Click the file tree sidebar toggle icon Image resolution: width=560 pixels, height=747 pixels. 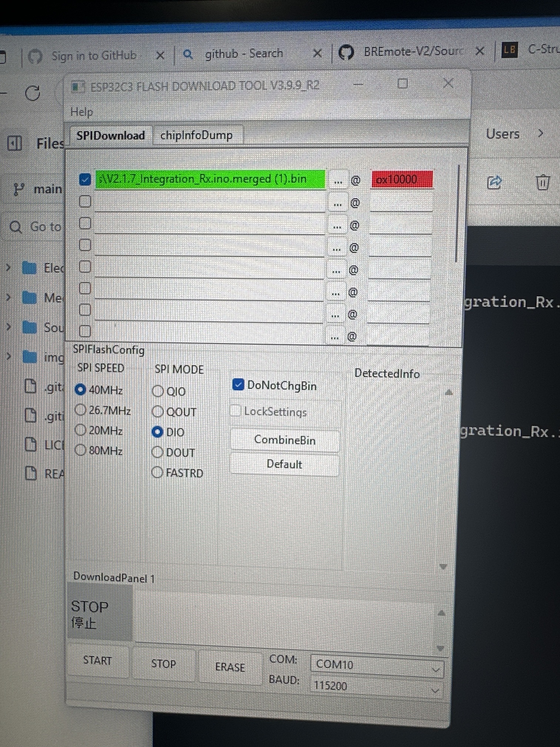pos(15,143)
